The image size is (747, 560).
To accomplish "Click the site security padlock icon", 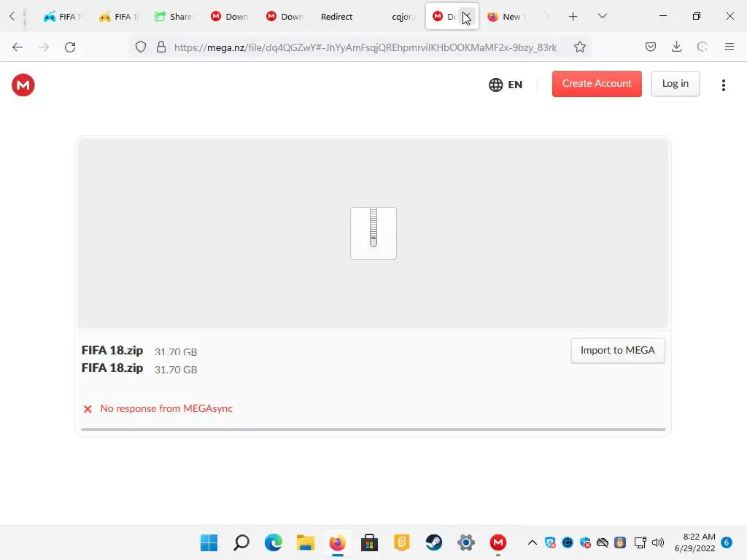I will [161, 47].
